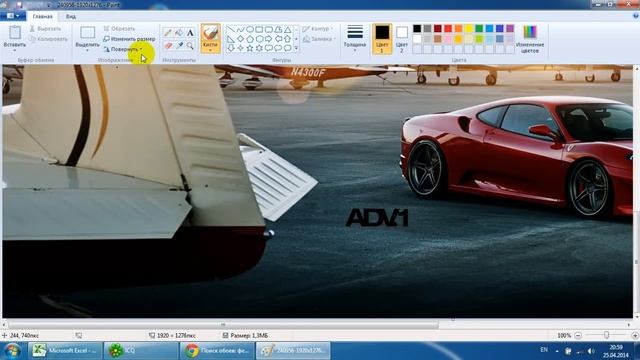The image size is (640, 360).
Task: Pick the yellow color swatch
Action: (x=469, y=29)
